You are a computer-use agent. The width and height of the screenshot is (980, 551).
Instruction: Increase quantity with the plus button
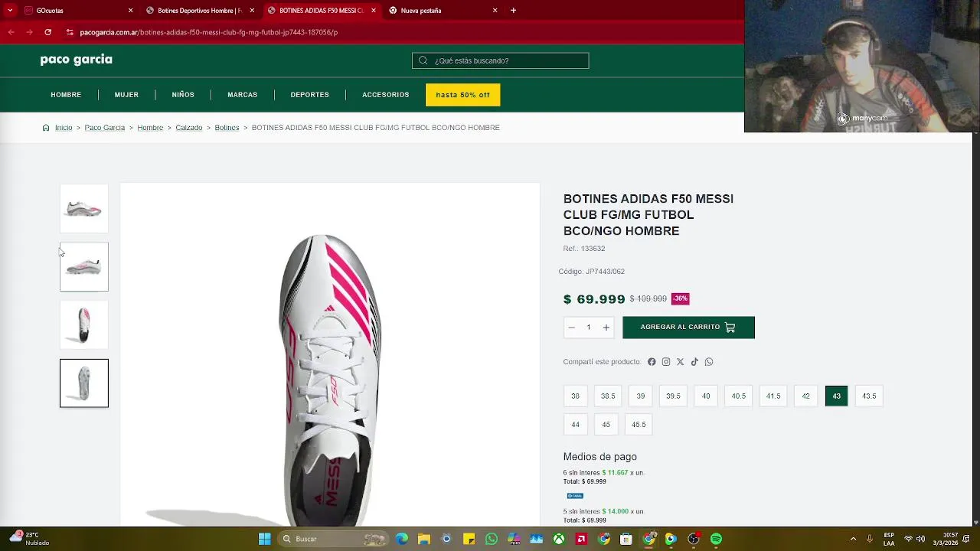[x=606, y=328]
